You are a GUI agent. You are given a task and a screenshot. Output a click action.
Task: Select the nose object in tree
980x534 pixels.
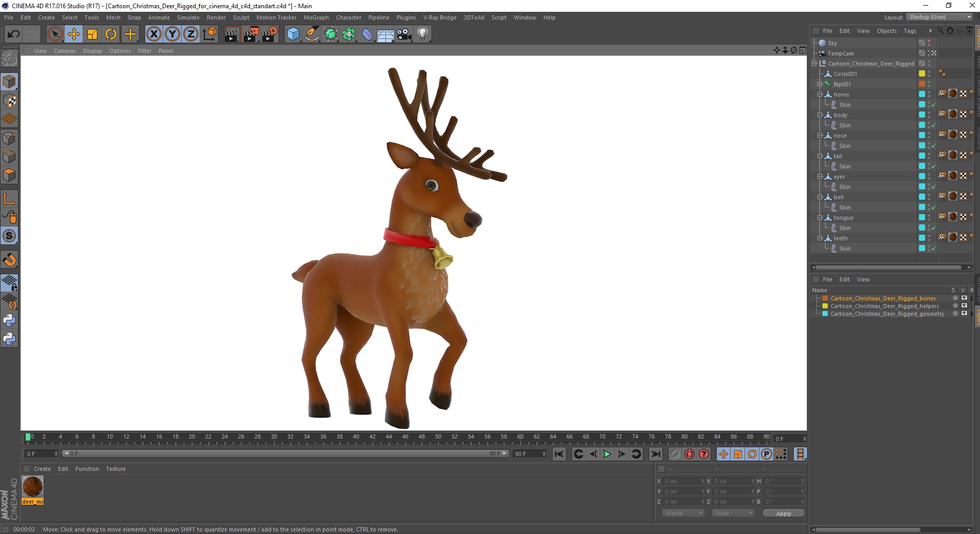pos(840,136)
